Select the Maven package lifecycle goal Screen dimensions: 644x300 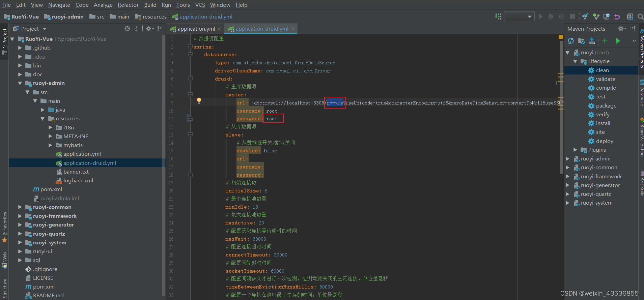(606, 106)
